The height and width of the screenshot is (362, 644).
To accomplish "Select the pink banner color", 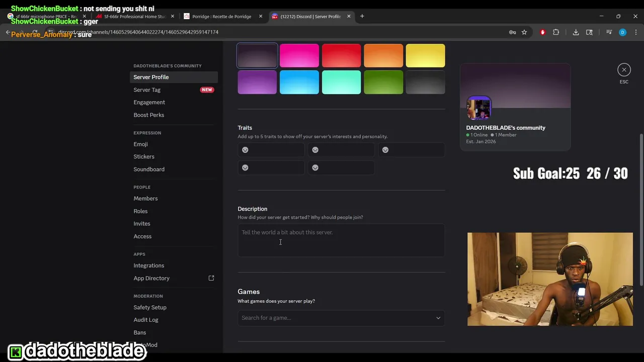I will click(x=299, y=55).
